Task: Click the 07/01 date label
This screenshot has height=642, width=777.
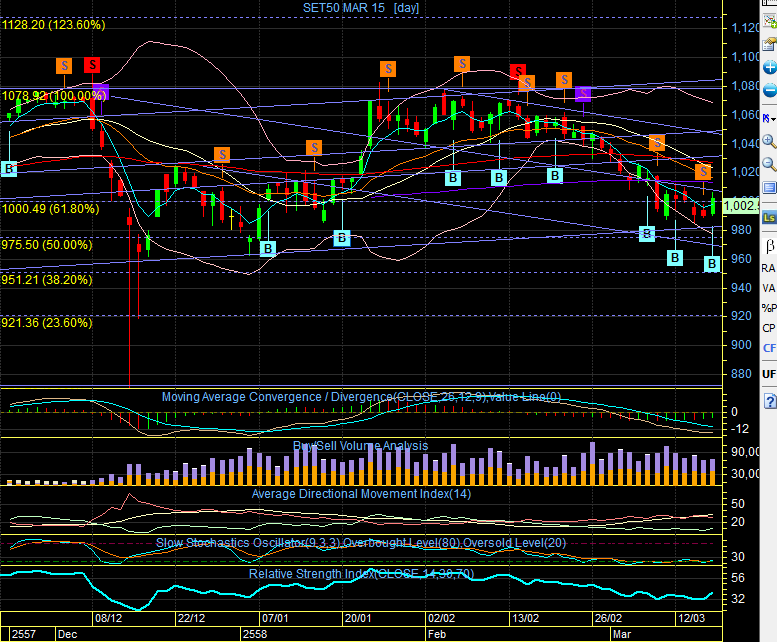Action: click(x=275, y=618)
